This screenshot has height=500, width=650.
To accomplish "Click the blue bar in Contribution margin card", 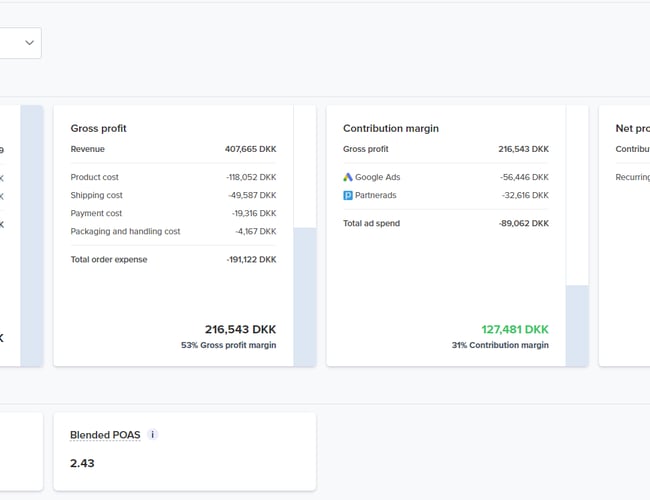I will [x=577, y=325].
